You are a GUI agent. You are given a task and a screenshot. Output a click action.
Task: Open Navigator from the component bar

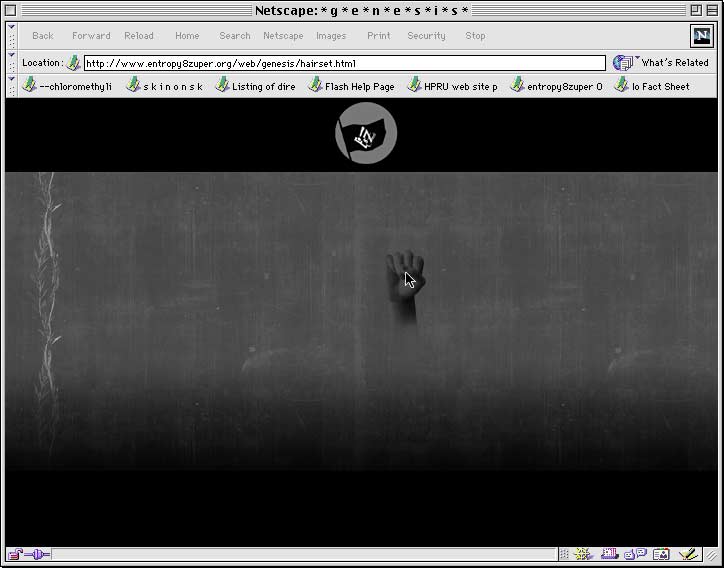[584, 554]
